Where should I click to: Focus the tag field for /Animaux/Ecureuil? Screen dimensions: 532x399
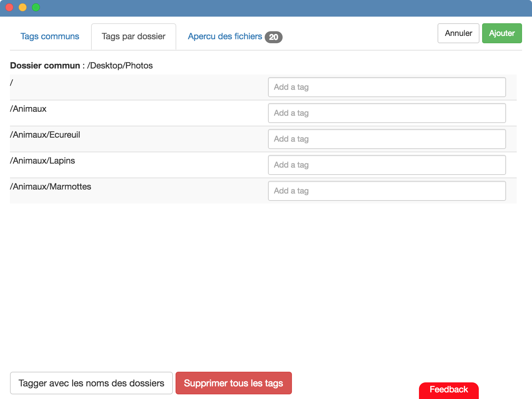[387, 139]
